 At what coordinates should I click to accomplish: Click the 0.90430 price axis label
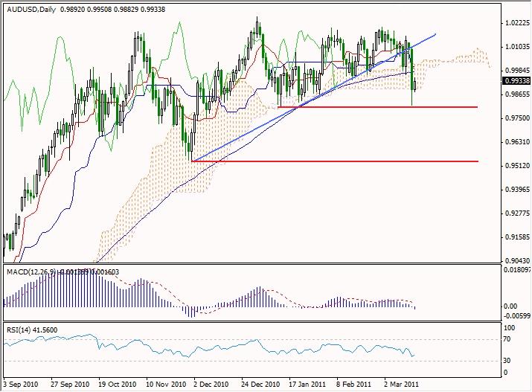pyautogui.click(x=517, y=261)
